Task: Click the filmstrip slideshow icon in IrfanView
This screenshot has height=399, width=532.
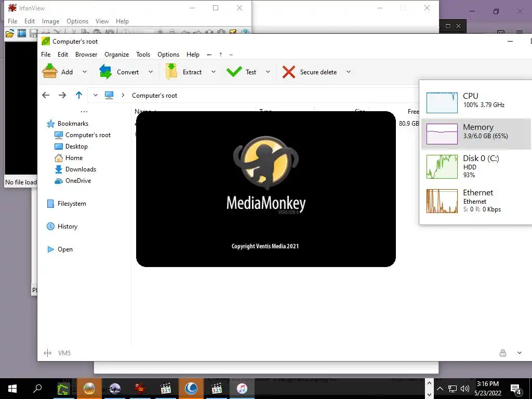Action: coord(22,33)
